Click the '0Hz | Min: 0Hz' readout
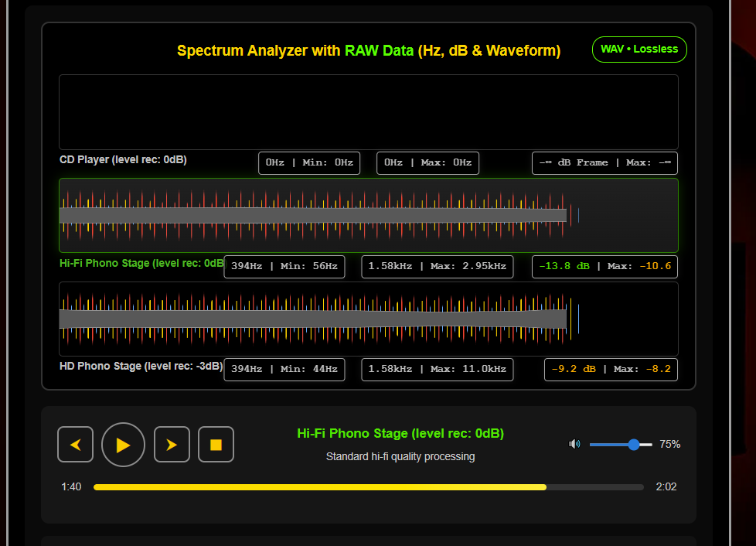 [309, 163]
